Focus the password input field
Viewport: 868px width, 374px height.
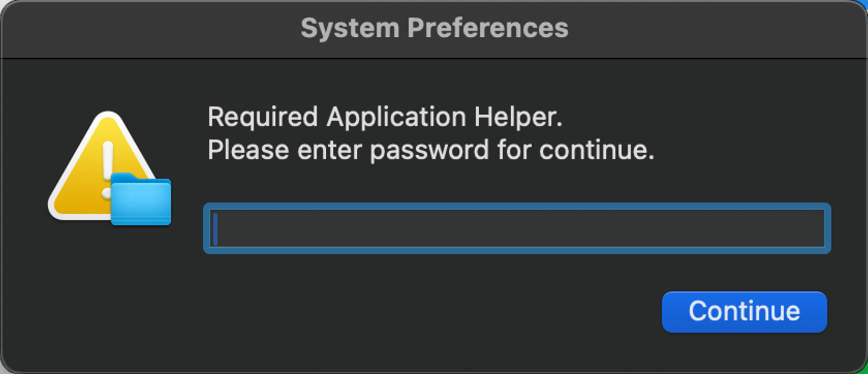(517, 228)
